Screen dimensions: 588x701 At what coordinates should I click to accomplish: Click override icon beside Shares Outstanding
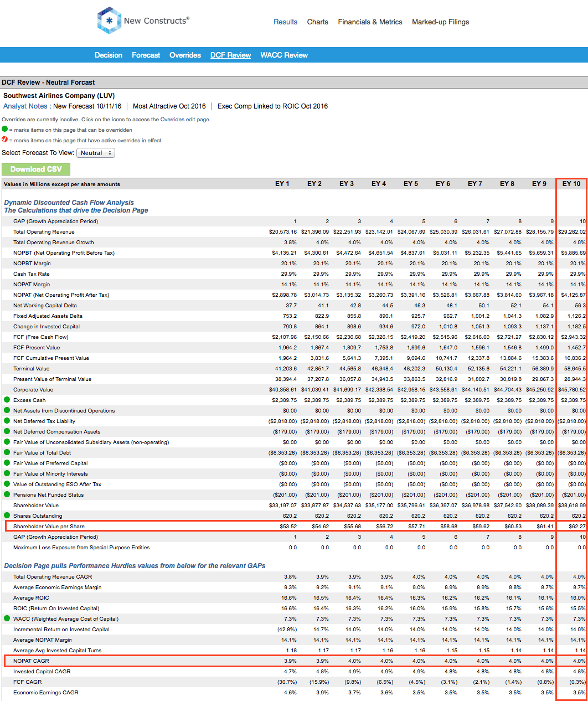pyautogui.click(x=7, y=516)
